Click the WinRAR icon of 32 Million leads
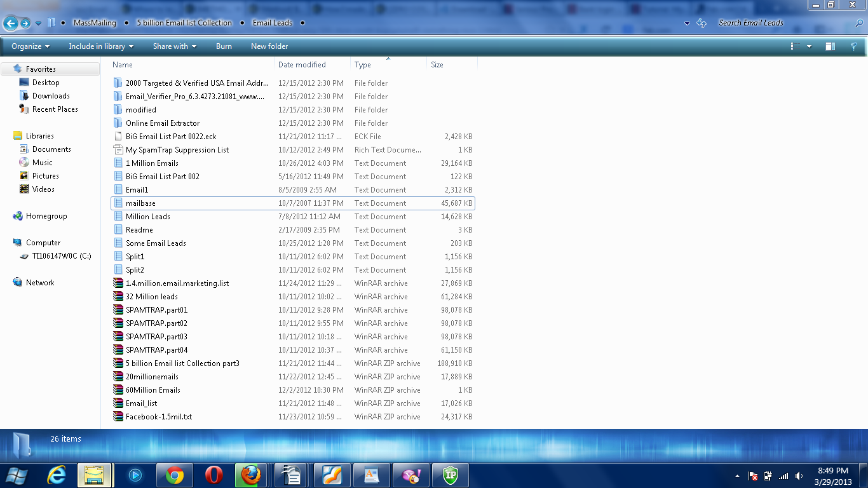The image size is (868, 488). coord(118,297)
